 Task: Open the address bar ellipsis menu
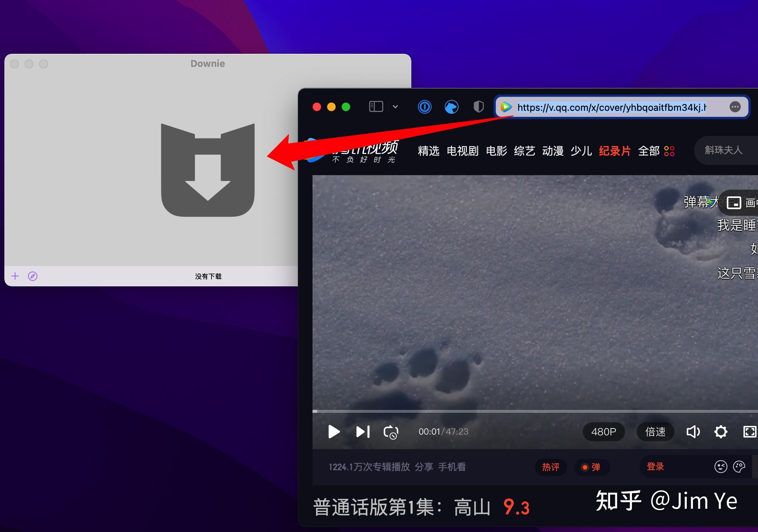point(735,107)
